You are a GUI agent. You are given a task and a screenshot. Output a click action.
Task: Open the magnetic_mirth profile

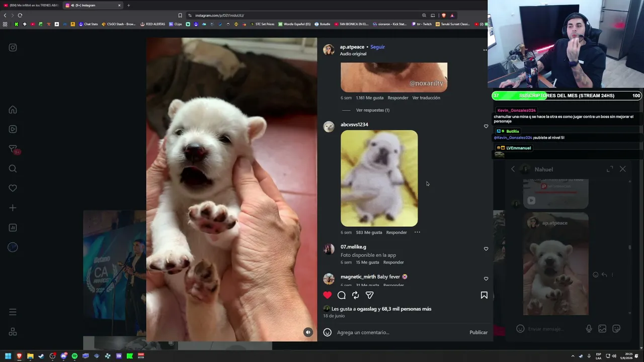(x=358, y=277)
